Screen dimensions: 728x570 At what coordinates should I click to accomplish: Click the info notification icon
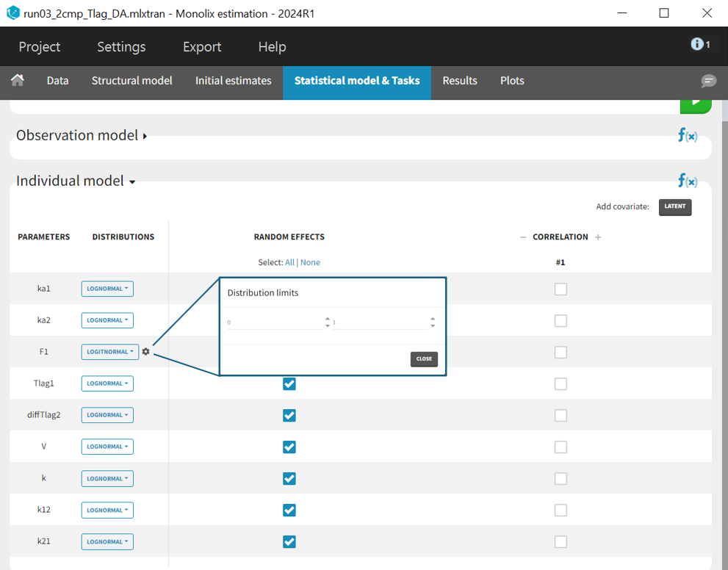pyautogui.click(x=699, y=45)
